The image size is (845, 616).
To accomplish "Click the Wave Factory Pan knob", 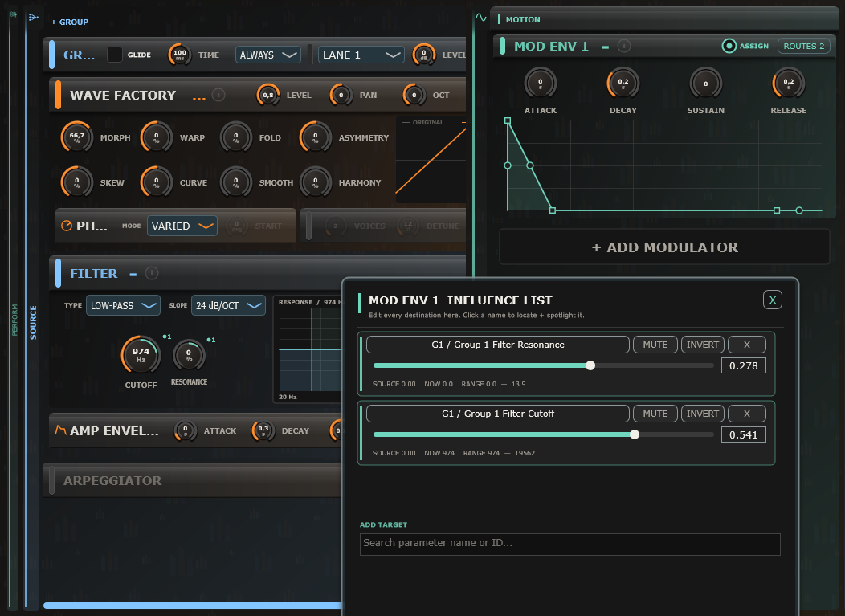I will point(341,96).
